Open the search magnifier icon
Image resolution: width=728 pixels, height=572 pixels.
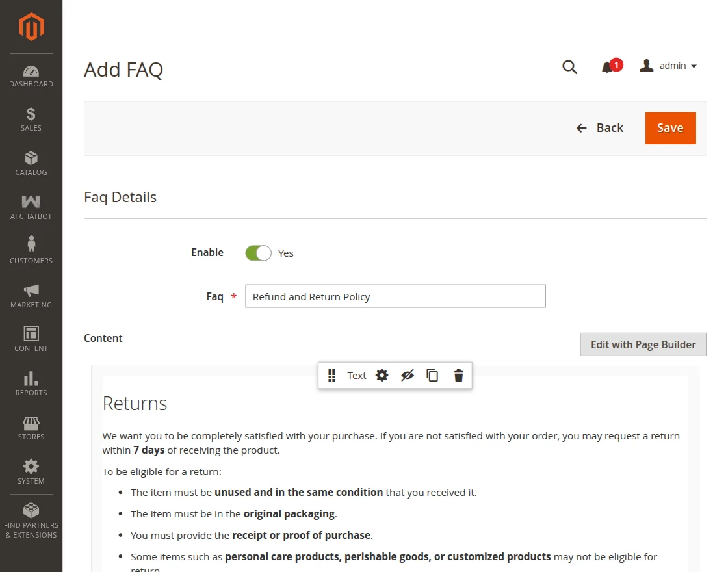[x=569, y=67]
